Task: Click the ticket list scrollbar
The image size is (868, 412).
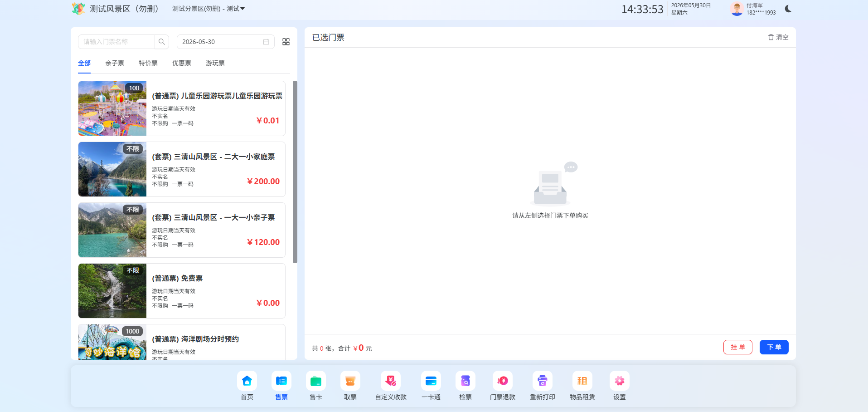Action: point(295,172)
